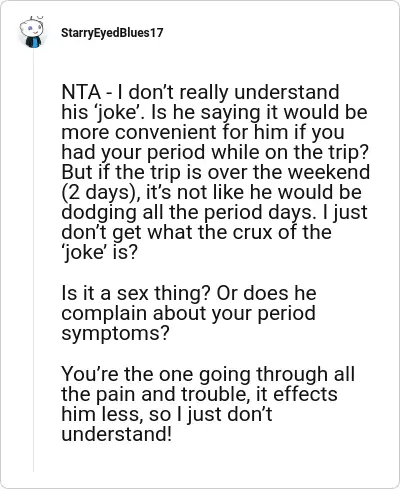This screenshot has height=489, width=400.
Task: Click the closing "'joke' is?" line of first paragraph
Action: coord(99,253)
